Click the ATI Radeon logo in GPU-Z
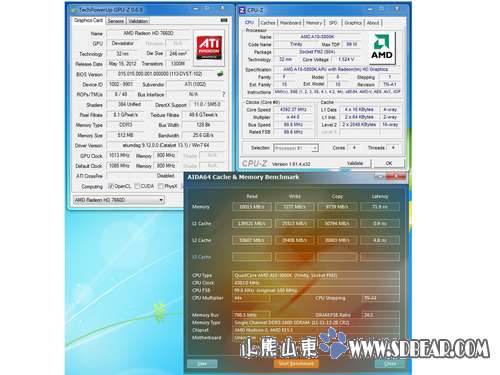Viewport: 500px width, 375px height. point(208,48)
